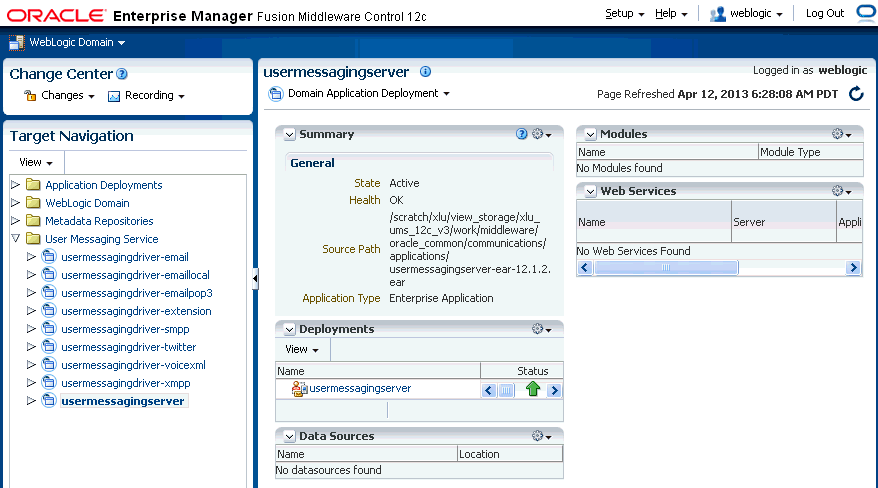
Task: Collapse the Summary panel
Action: pos(289,134)
